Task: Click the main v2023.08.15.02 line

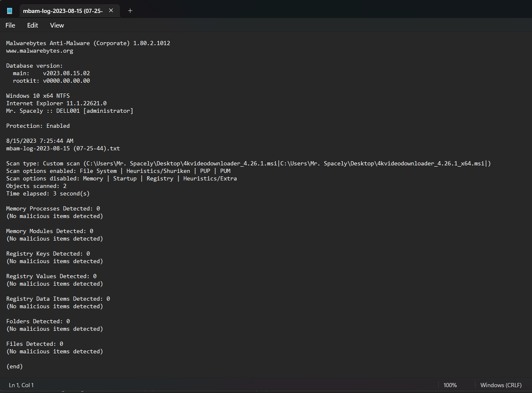Action: pos(51,73)
